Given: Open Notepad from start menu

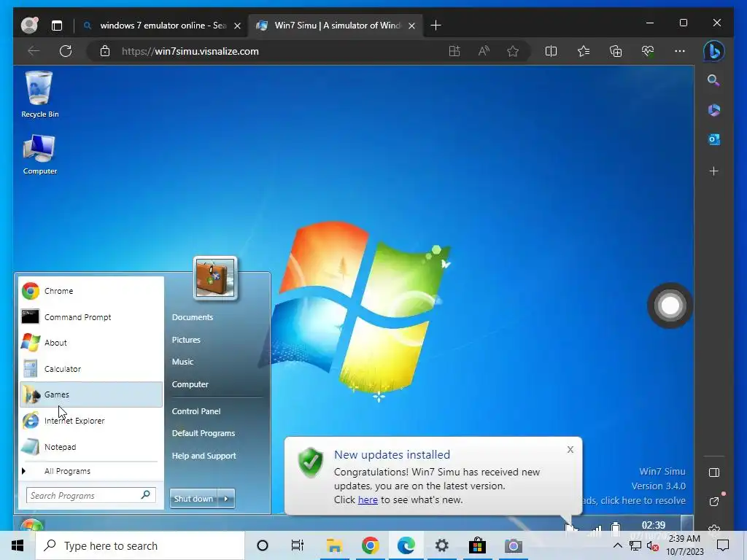Looking at the screenshot, I should point(91,447).
